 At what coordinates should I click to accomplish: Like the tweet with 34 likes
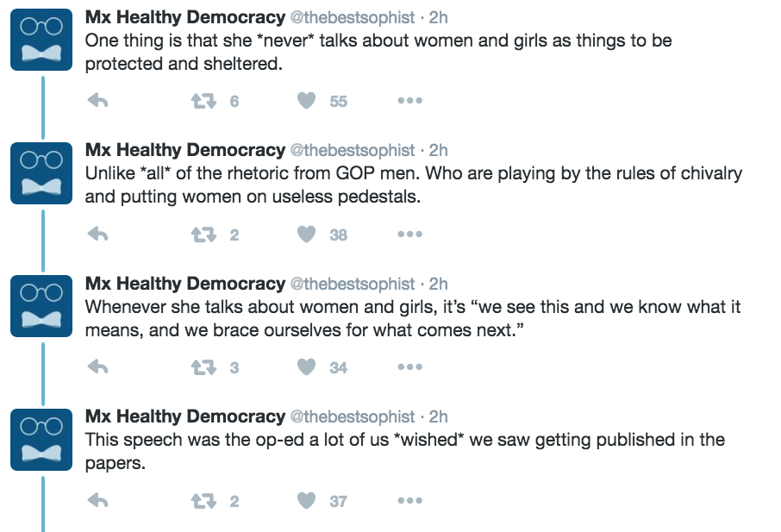(x=306, y=367)
